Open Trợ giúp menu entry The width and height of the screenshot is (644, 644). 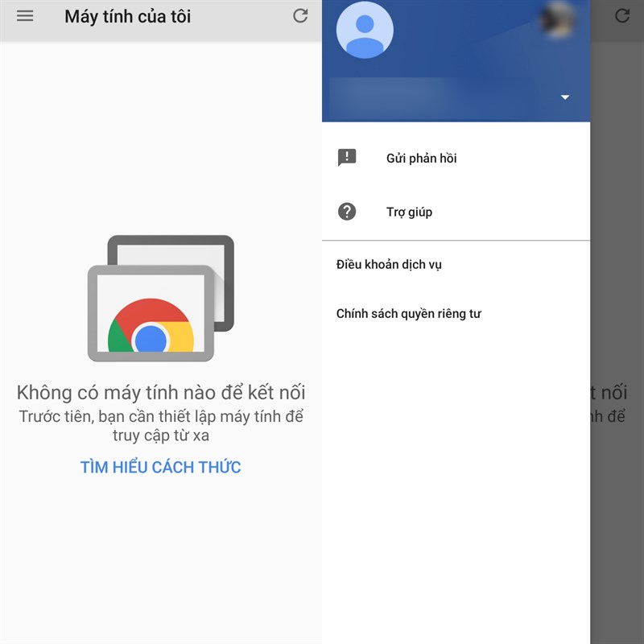(456, 212)
